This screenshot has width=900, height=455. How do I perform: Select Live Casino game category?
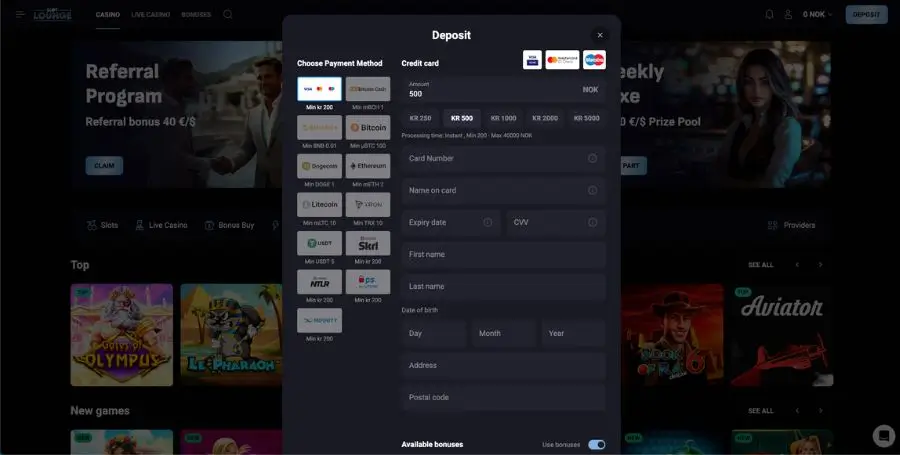click(x=161, y=225)
